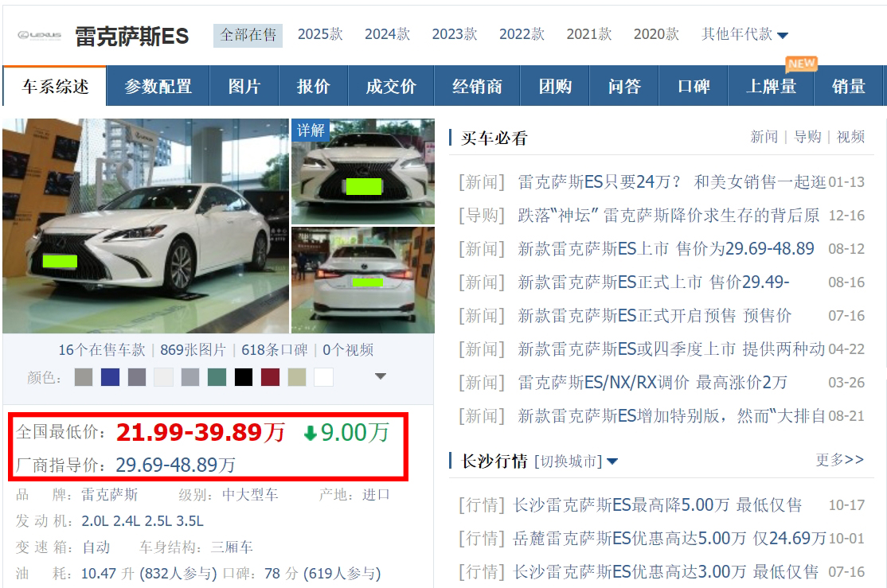Select the 3.5L engine link
The image size is (887, 588).
point(190,520)
